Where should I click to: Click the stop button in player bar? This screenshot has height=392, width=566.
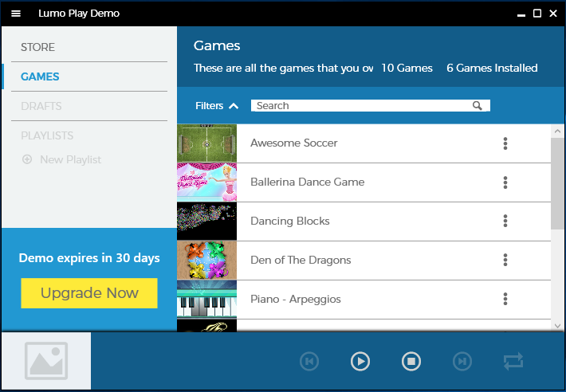pyautogui.click(x=411, y=361)
